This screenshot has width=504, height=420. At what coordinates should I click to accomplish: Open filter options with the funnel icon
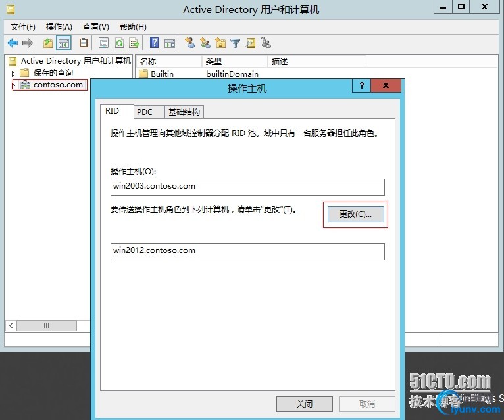(x=236, y=43)
